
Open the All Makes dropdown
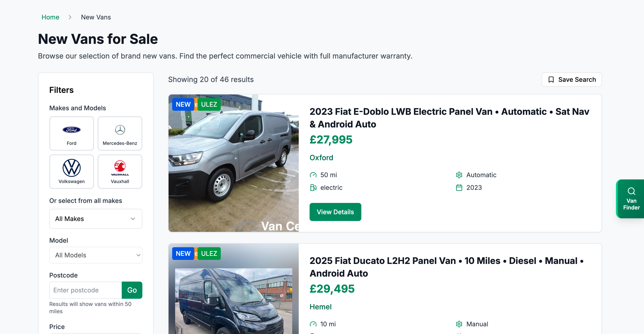tap(96, 219)
